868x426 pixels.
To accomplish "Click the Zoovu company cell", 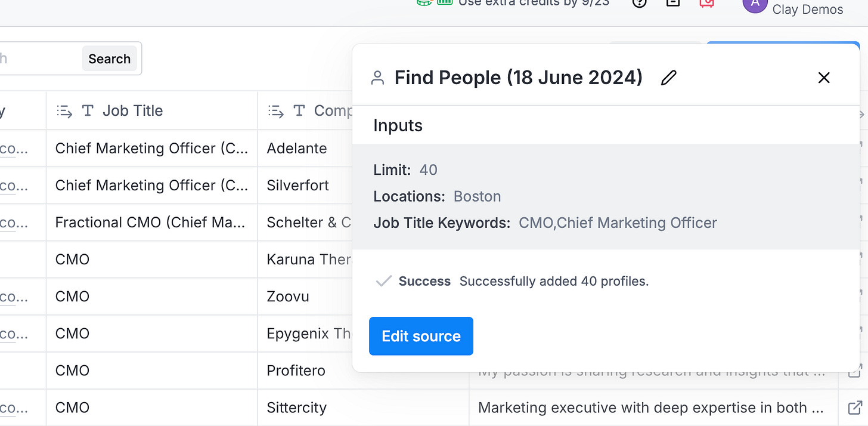I will (x=288, y=297).
